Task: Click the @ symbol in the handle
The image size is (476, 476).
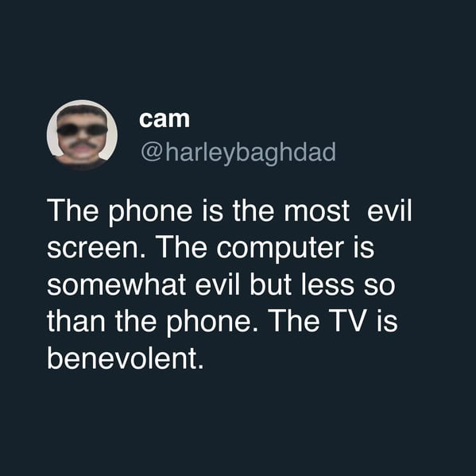Action: 151,153
